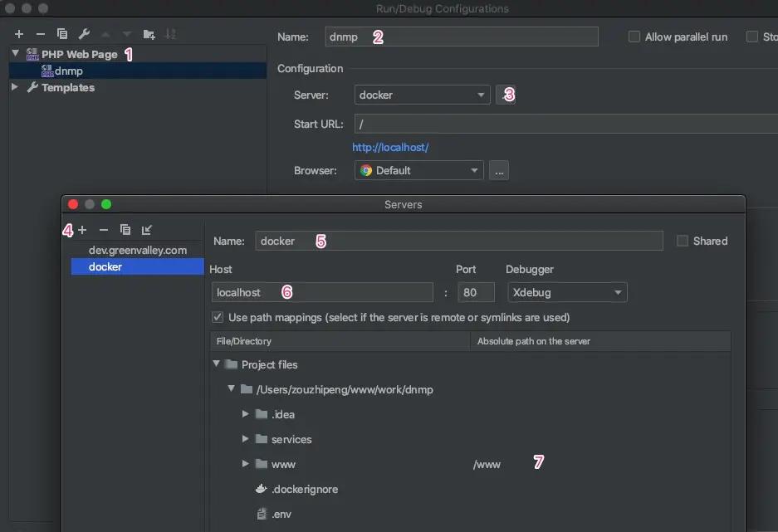Viewport: 778px width, 532px height.
Task: Open the Server dropdown showing docker
Action: 423,95
